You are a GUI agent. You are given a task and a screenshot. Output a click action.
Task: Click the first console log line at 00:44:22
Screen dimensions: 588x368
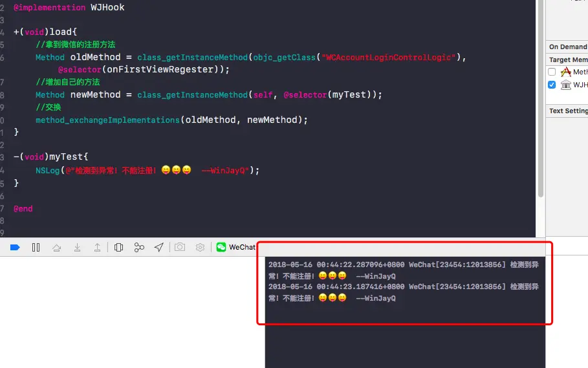point(404,270)
